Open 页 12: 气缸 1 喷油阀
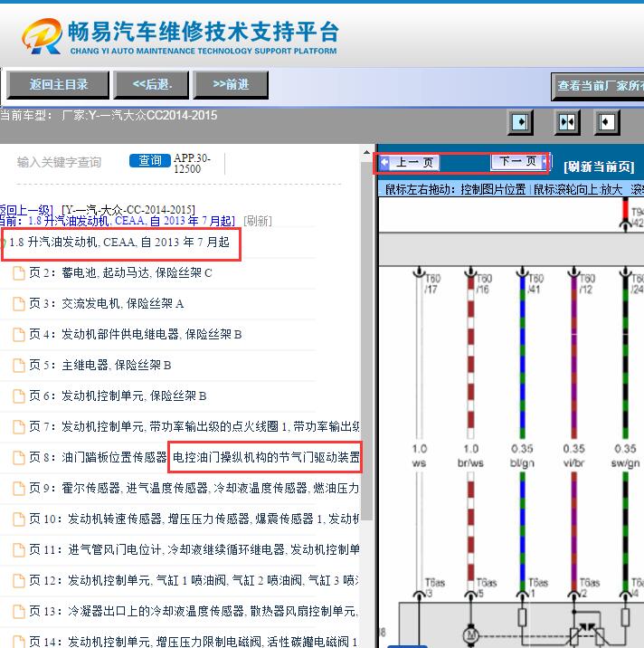The width and height of the screenshot is (644, 648). (x=194, y=581)
